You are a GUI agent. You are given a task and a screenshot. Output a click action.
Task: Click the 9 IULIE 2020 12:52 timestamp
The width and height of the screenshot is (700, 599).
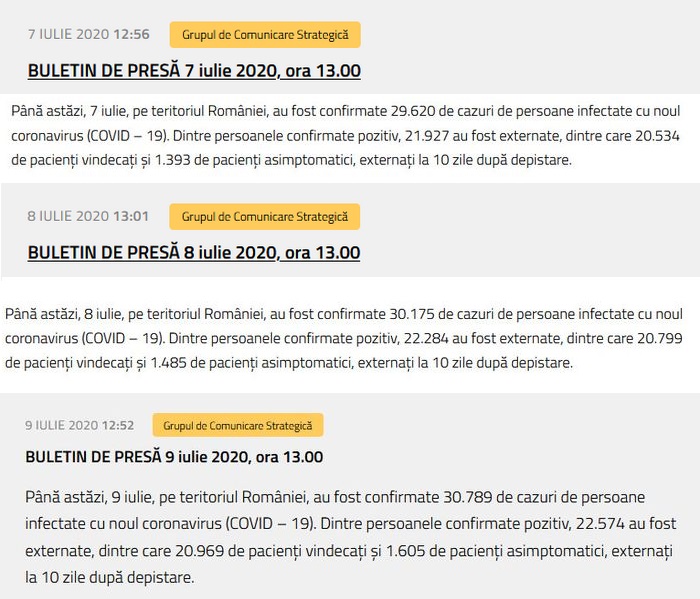pyautogui.click(x=79, y=425)
